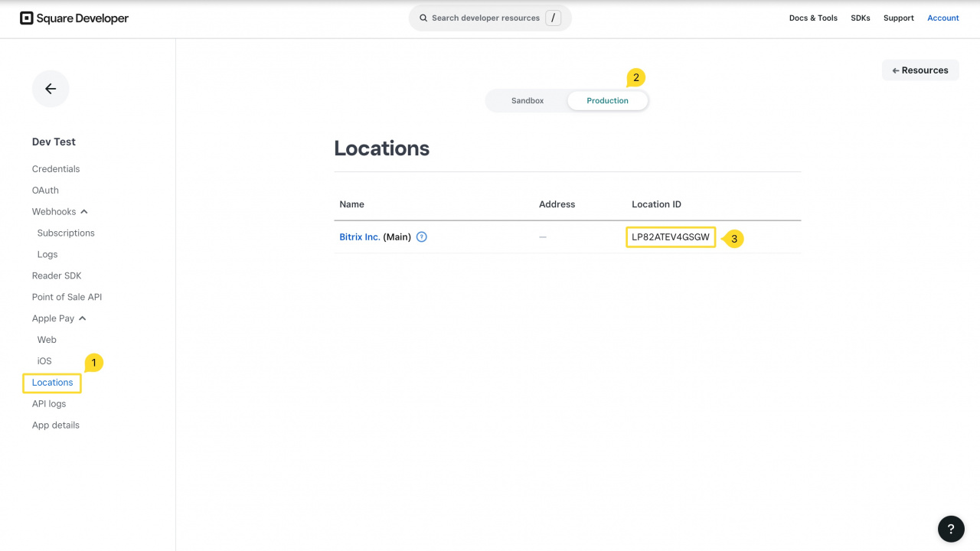Open Docs & Tools
The image size is (980, 551).
813,18
